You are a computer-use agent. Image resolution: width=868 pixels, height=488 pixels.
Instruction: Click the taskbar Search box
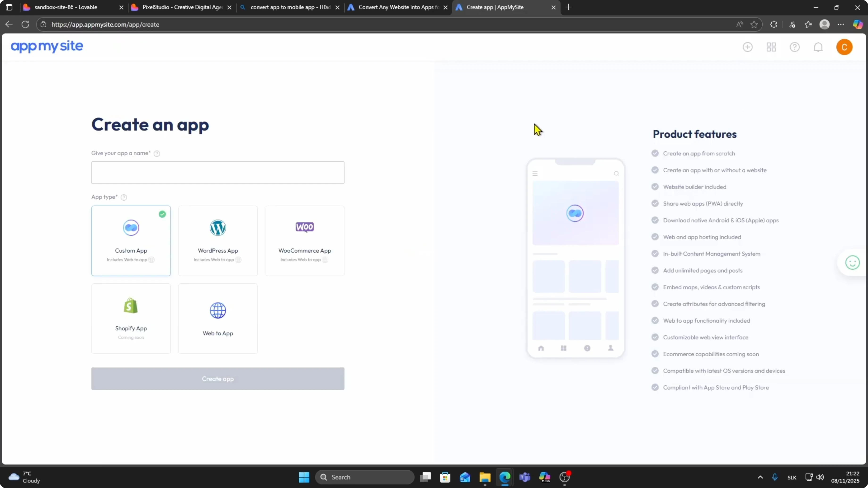[x=365, y=477]
